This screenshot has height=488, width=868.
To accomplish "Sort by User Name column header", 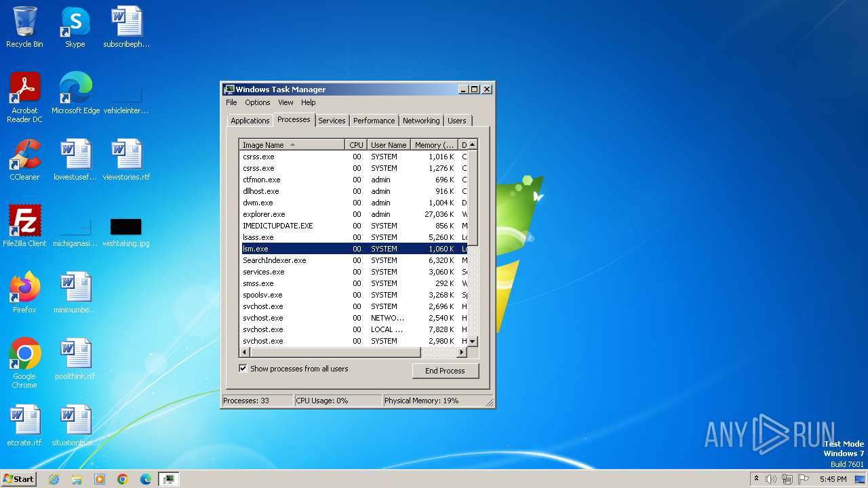I will click(x=389, y=145).
